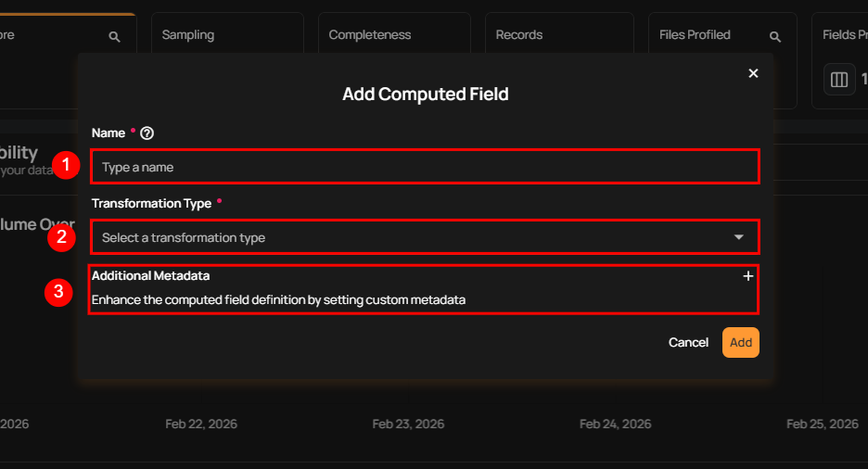Focus the 'Type a name' input field
868x469 pixels.
(x=425, y=168)
